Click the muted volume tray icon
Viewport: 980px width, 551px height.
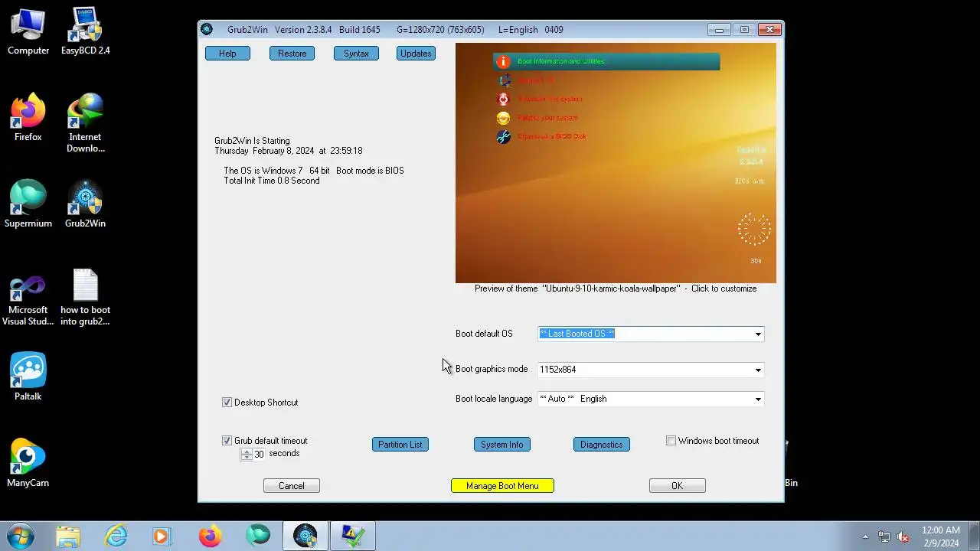tap(903, 536)
